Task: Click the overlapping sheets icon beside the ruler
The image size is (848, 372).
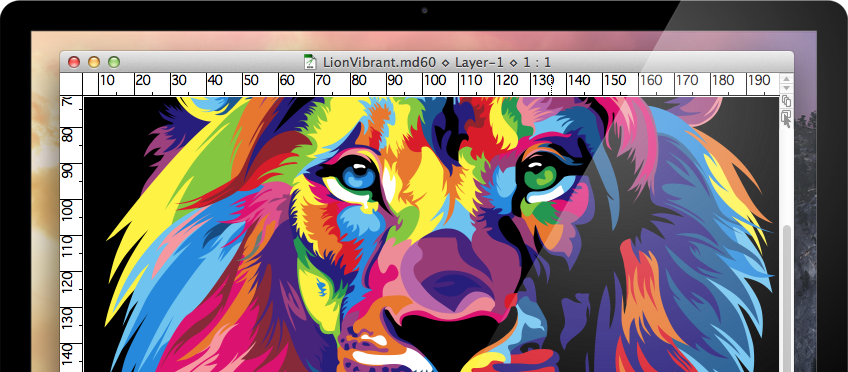Action: (x=786, y=101)
